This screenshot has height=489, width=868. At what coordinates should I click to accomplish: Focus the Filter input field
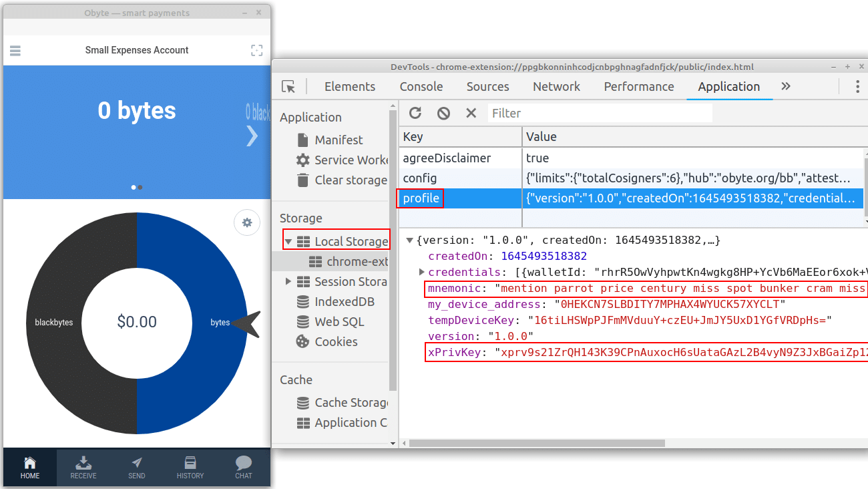coord(600,113)
